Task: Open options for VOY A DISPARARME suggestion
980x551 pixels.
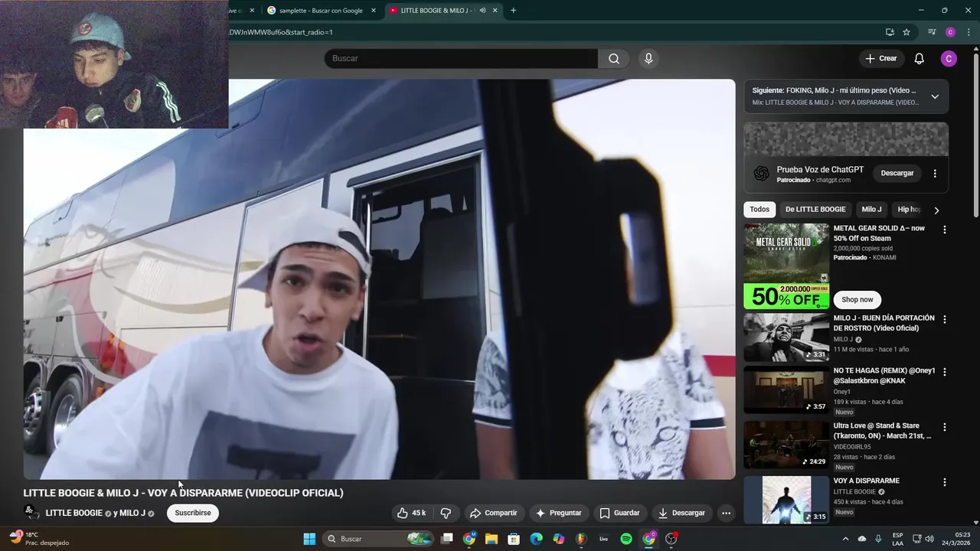Action: (944, 482)
